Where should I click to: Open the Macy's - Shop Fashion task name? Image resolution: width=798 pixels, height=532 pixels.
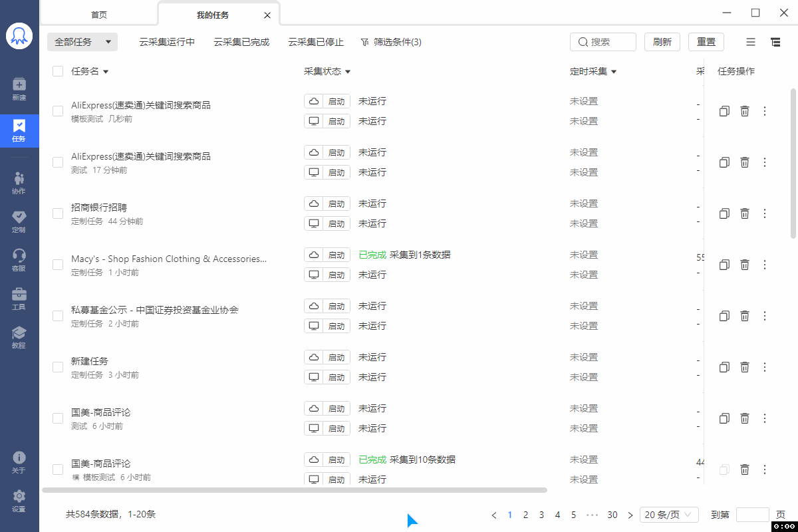pyautogui.click(x=169, y=259)
